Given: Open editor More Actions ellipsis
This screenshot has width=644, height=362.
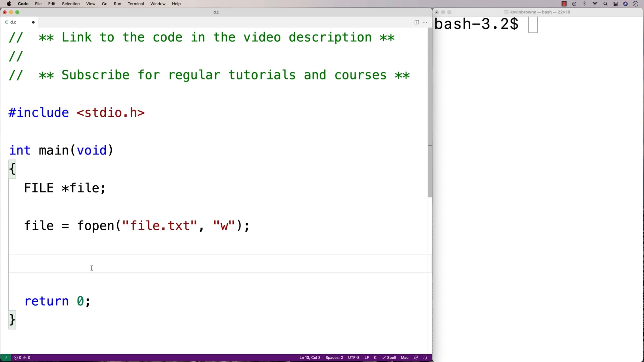Looking at the screenshot, I should point(425,22).
